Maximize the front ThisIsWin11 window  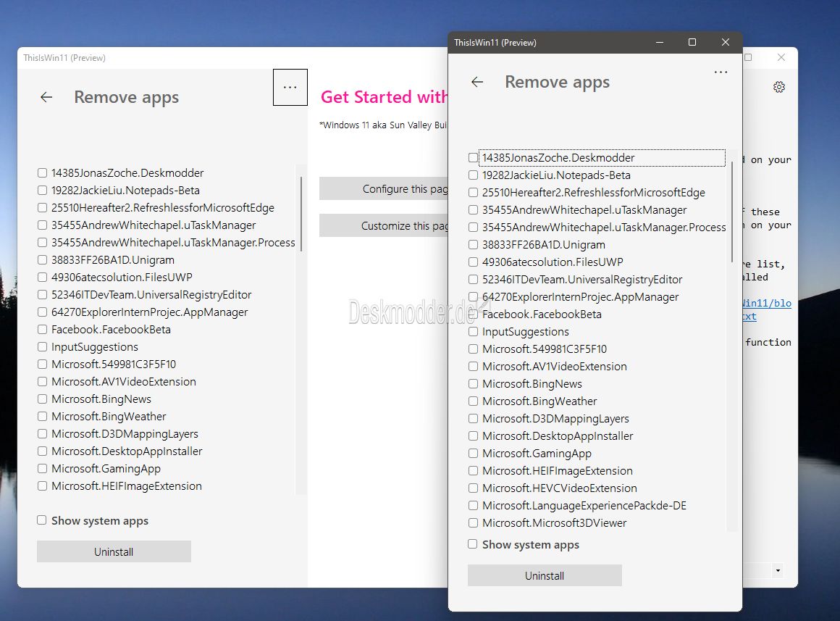point(692,42)
